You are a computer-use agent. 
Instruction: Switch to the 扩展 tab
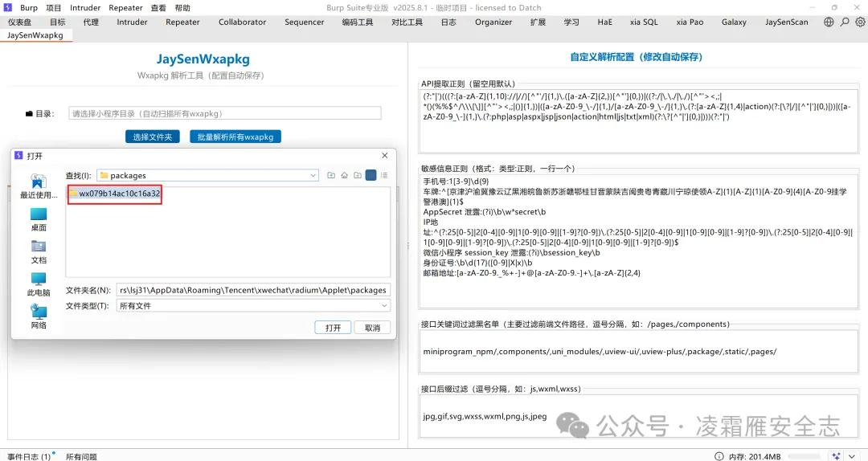pos(538,22)
